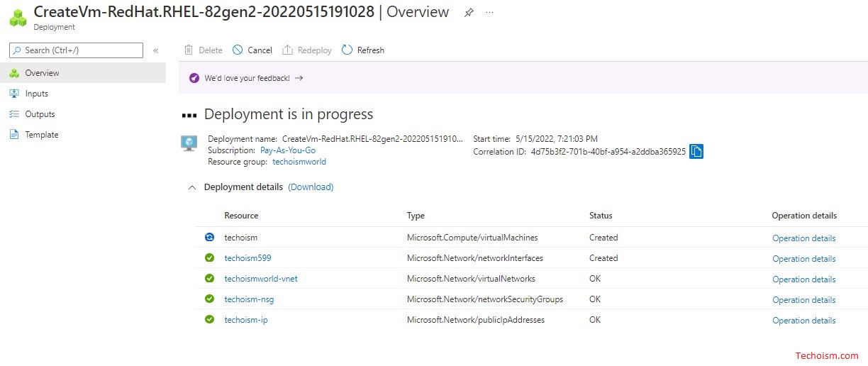Collapse the sidebar with double chevron
The width and height of the screenshot is (868, 366).
156,50
